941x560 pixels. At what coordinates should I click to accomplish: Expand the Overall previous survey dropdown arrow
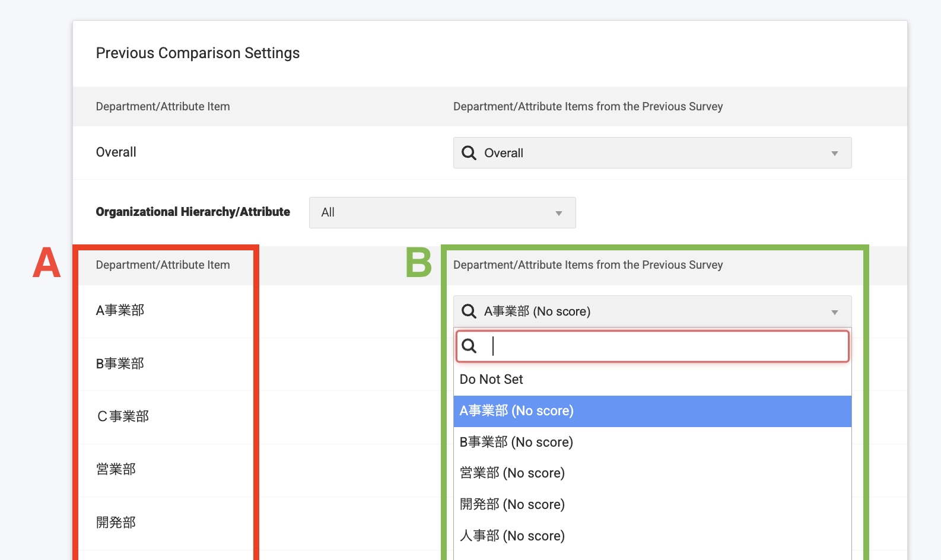click(x=834, y=154)
